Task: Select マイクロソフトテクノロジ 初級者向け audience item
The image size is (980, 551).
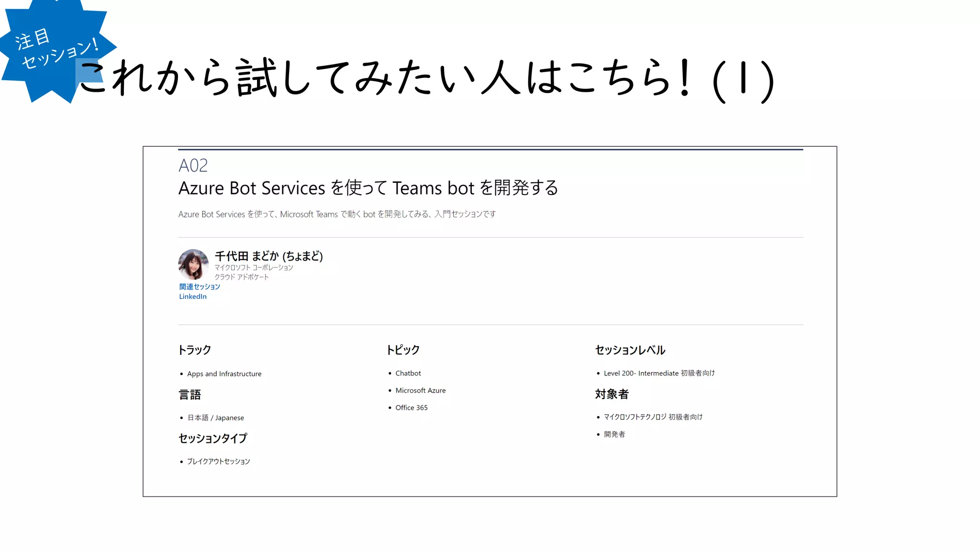Action: pyautogui.click(x=653, y=417)
